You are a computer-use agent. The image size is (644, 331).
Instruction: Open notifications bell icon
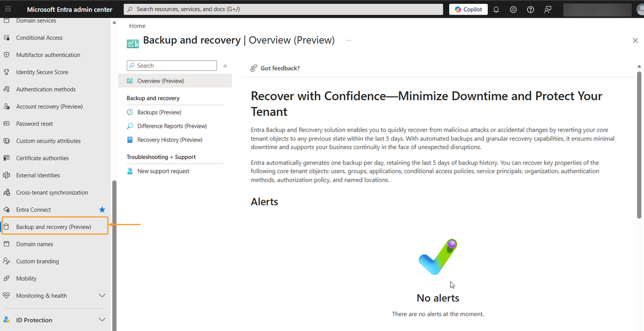click(496, 10)
